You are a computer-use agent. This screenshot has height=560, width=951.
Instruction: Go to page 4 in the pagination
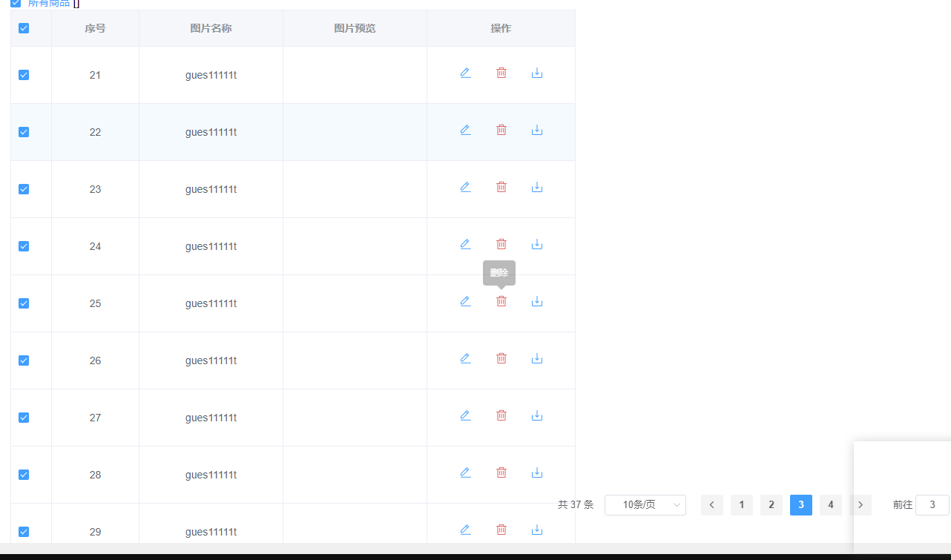tap(831, 505)
